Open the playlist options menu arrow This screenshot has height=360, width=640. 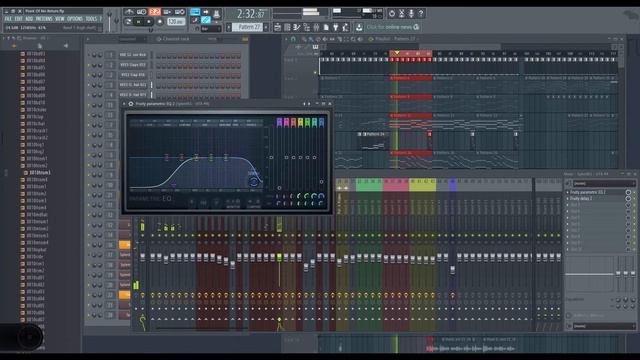[287, 39]
